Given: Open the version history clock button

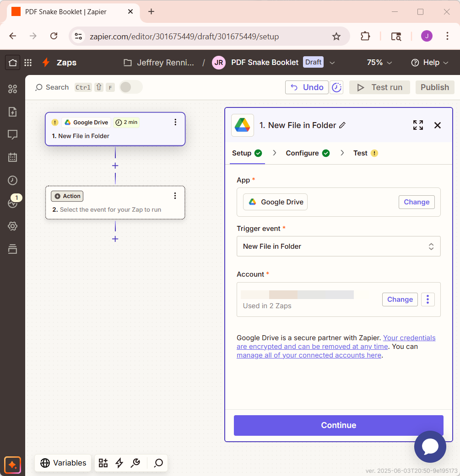Looking at the screenshot, I should pos(336,87).
